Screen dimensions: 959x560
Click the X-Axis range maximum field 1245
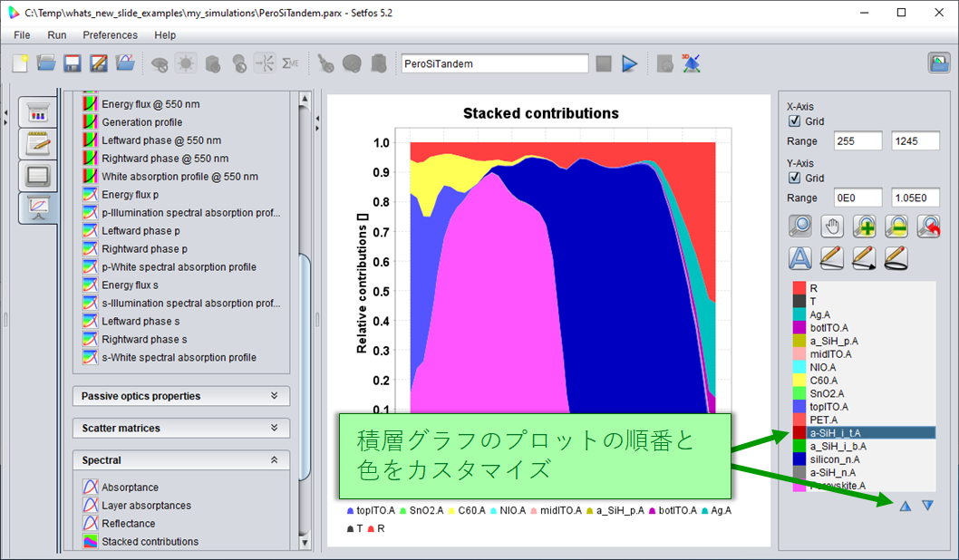point(915,141)
